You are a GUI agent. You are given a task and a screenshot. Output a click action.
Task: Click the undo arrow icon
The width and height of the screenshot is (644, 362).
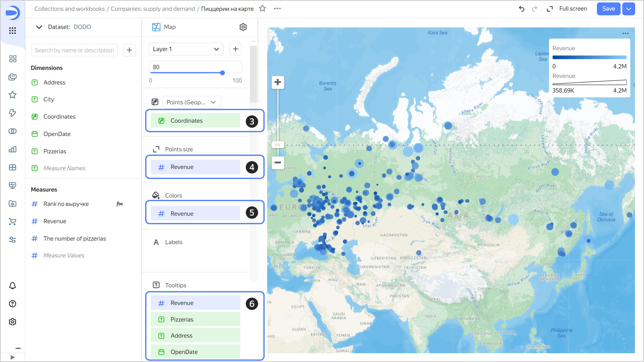tap(522, 9)
